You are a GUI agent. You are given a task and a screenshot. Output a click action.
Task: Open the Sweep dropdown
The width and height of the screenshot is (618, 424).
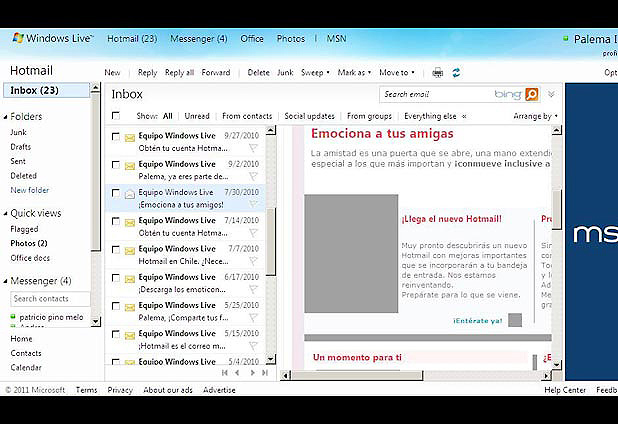click(x=315, y=73)
